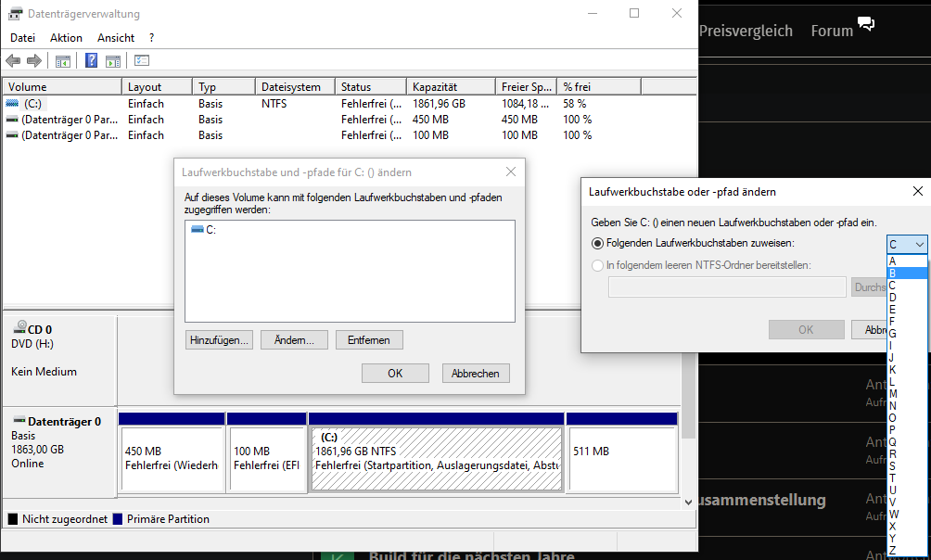Click the blue 'Primäre Partition' legend swatch
Image resolution: width=931 pixels, height=560 pixels.
tap(118, 519)
